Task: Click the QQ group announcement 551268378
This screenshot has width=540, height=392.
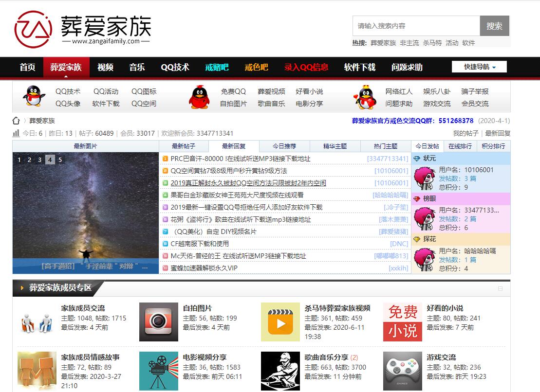Action: pos(412,121)
